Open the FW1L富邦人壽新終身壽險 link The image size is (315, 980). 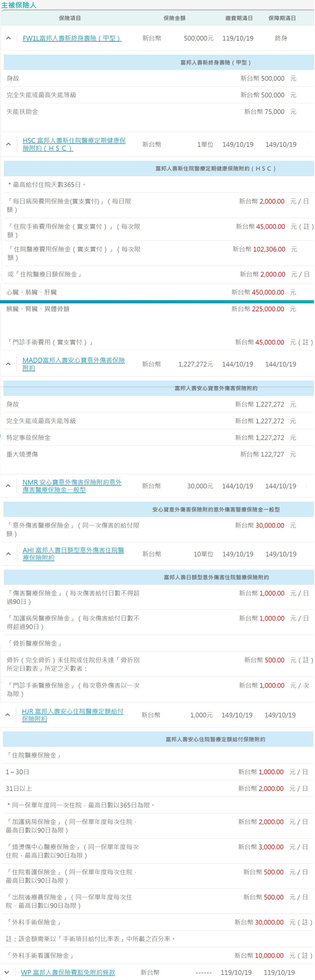72,38
